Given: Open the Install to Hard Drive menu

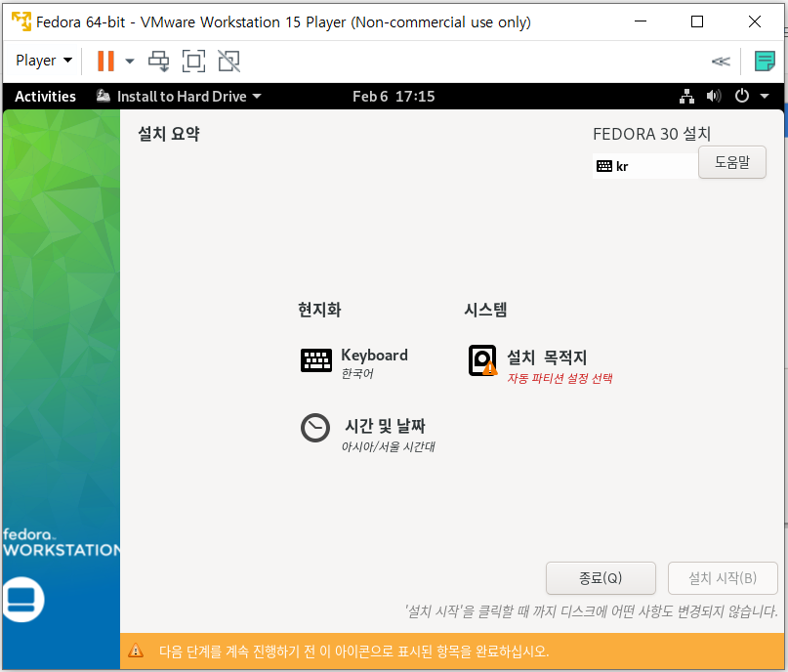Looking at the screenshot, I should point(179,97).
